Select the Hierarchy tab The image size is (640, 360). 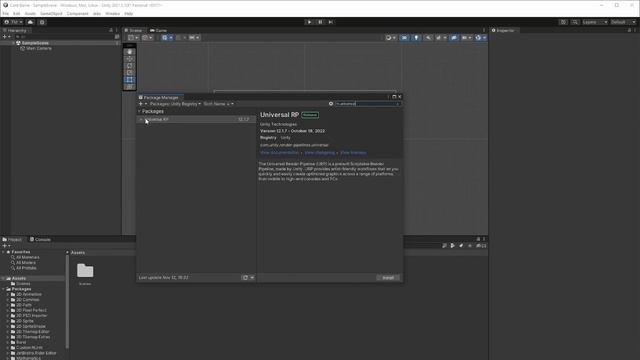point(15,30)
